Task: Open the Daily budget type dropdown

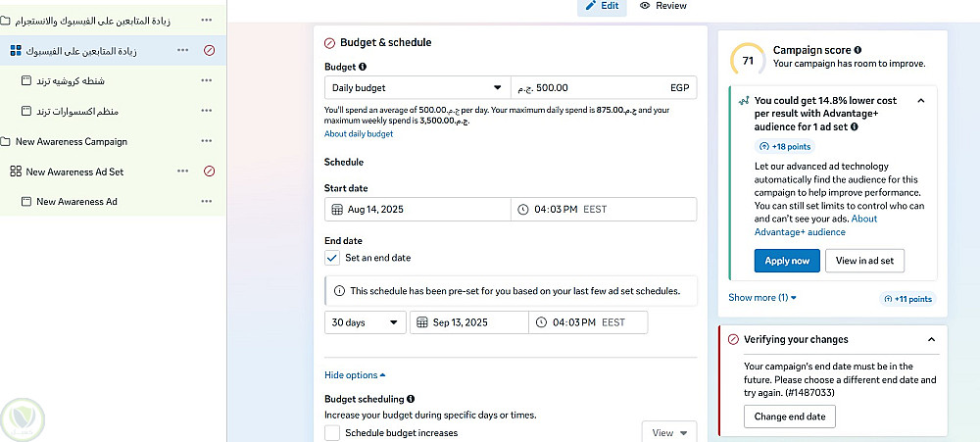Action: pos(416,88)
